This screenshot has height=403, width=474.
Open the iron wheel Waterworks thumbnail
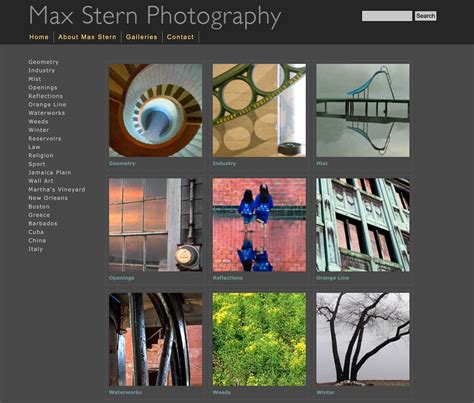pos(155,339)
